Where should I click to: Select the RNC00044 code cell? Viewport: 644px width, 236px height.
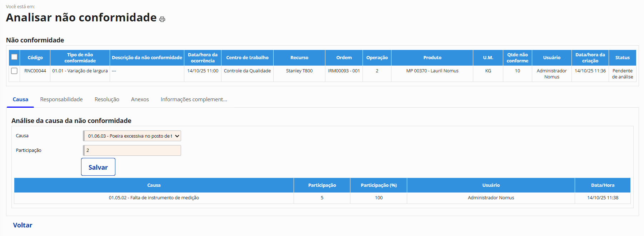(x=35, y=71)
